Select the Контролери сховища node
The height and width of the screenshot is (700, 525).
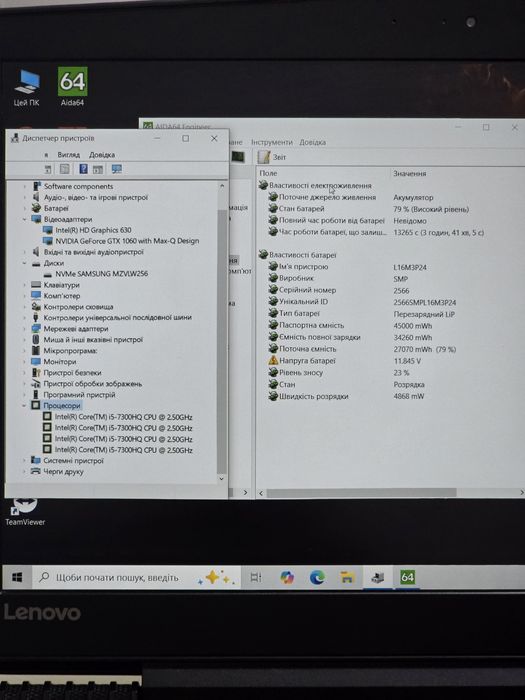[x=78, y=307]
